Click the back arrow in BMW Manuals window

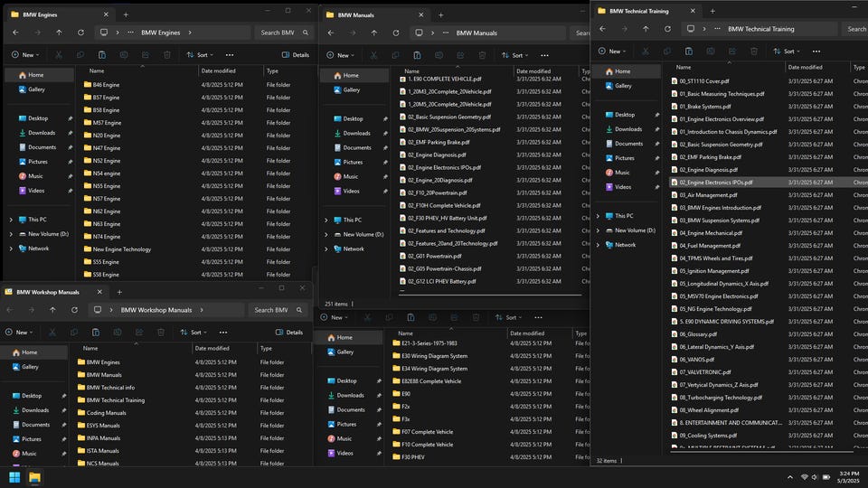331,33
